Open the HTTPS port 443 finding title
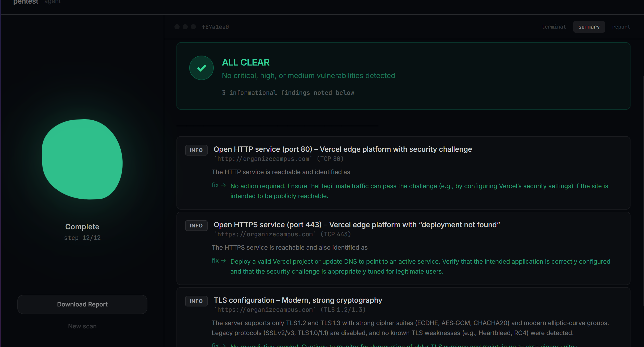Screen dimensions: 644x347 click(357, 225)
